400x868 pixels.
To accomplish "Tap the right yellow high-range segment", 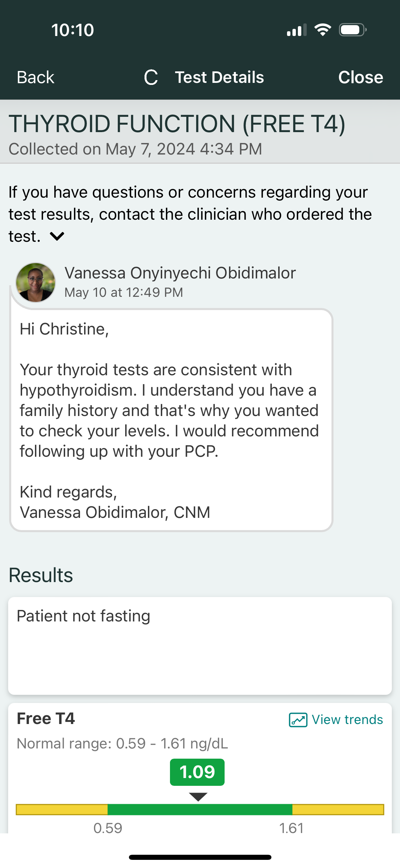I will tap(338, 810).
